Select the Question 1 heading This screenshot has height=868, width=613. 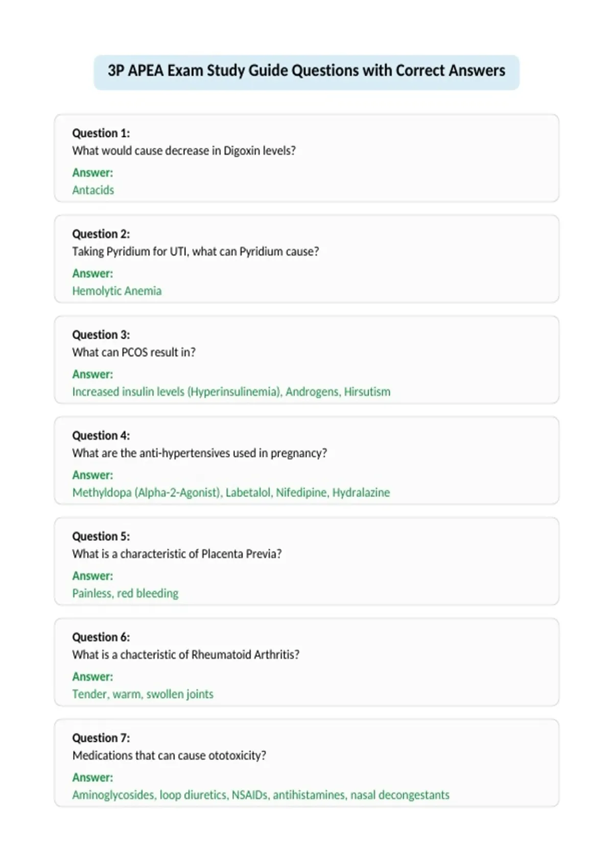click(x=101, y=133)
